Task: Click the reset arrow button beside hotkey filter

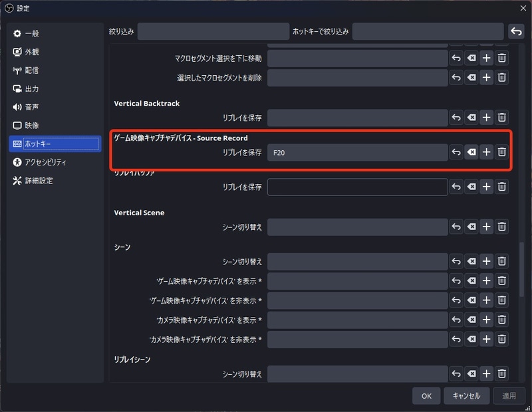Action: [x=516, y=31]
